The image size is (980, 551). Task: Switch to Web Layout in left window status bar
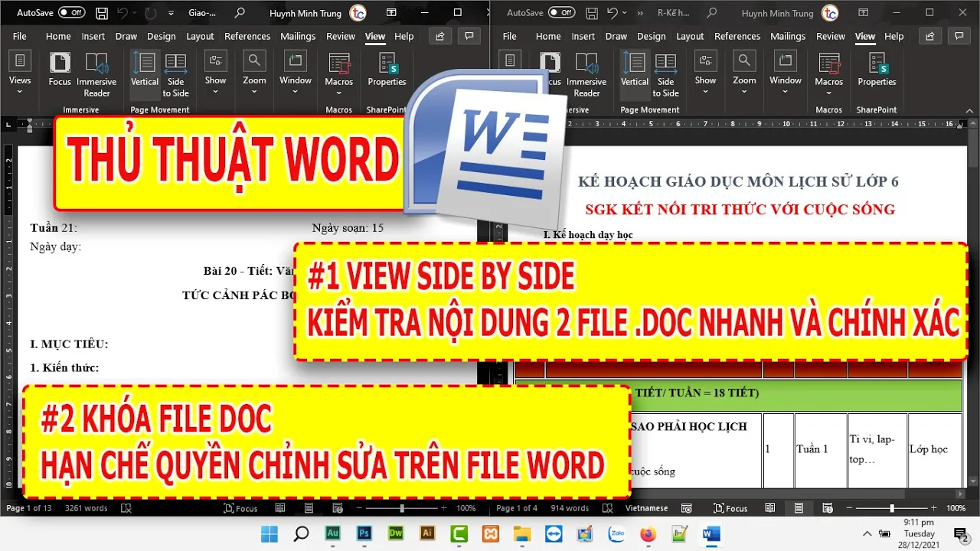pos(337,508)
